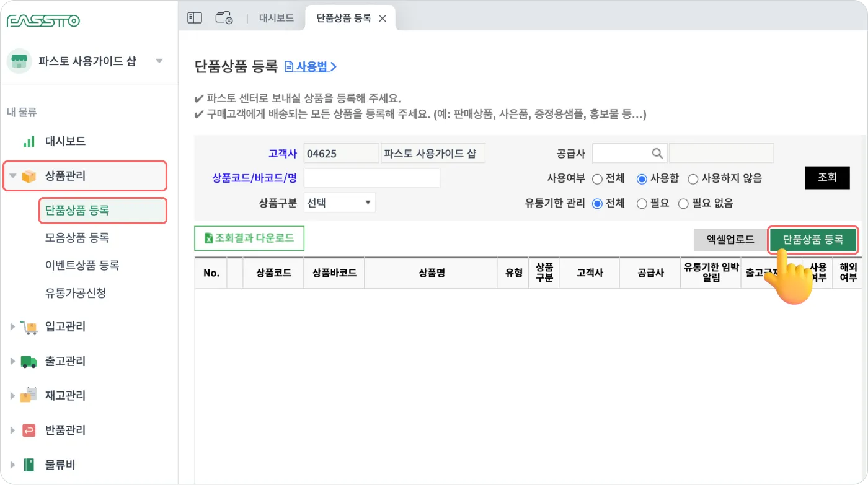This screenshot has width=868, height=485.
Task: Click the FASSTO logo
Action: click(x=43, y=21)
